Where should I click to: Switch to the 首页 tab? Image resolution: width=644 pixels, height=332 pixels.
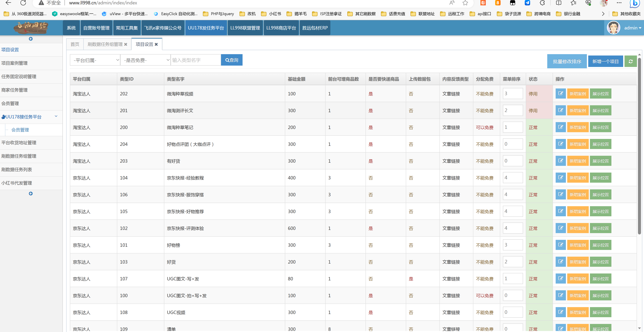point(75,44)
